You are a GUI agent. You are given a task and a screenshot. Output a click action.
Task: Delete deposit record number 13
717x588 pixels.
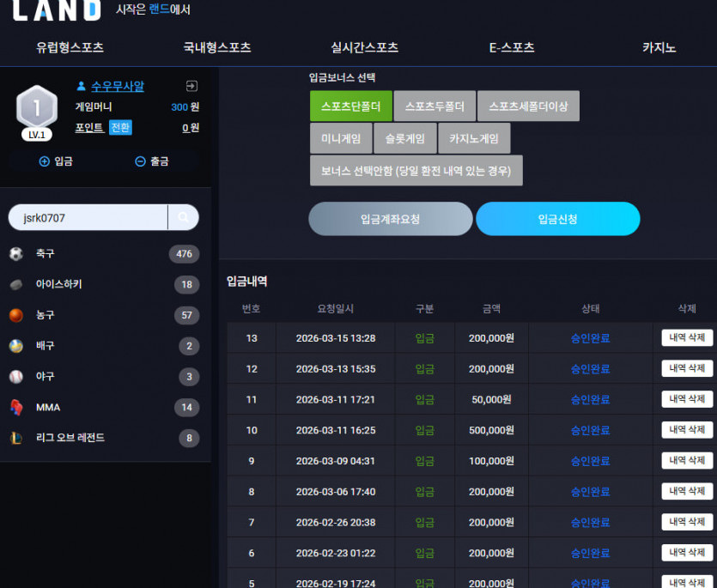pos(687,338)
